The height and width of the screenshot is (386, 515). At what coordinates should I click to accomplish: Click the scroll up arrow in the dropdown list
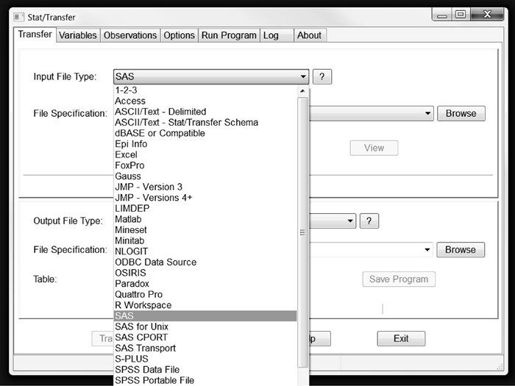point(302,91)
